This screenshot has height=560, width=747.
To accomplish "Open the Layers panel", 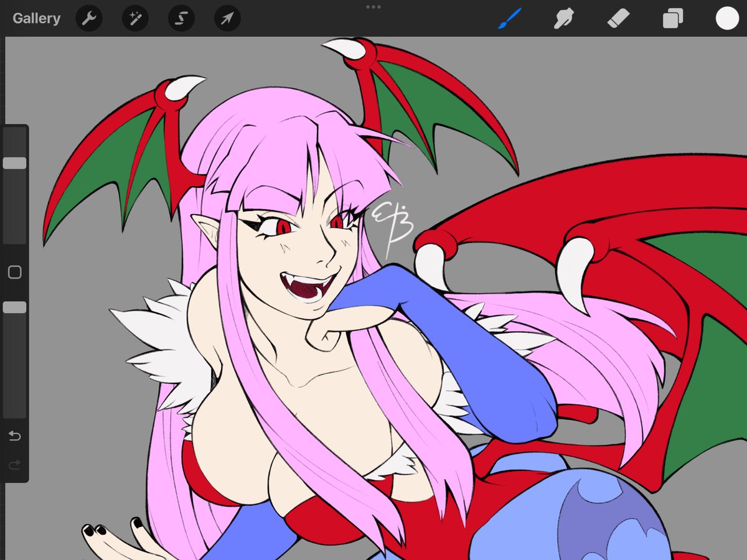I will coord(673,19).
